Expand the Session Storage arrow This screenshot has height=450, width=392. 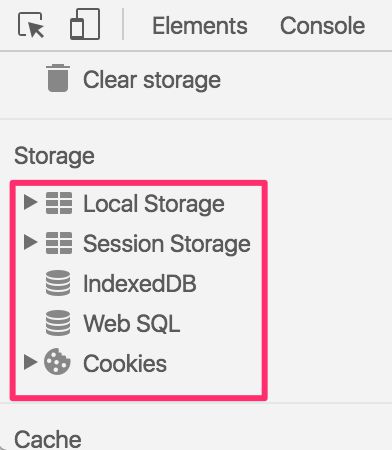pos(30,242)
